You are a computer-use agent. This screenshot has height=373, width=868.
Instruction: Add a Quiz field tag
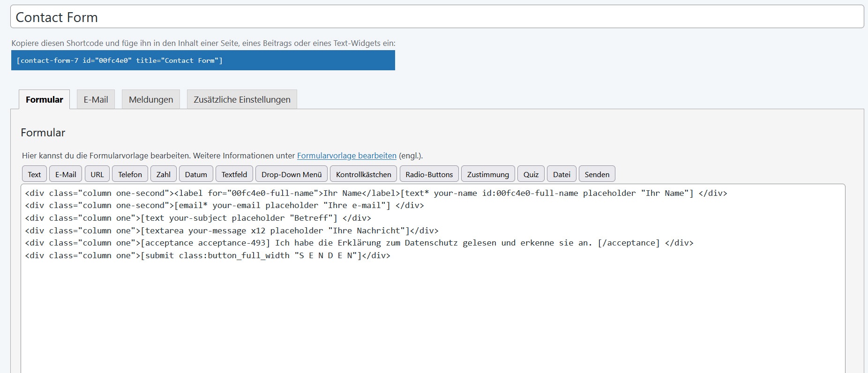pos(531,174)
